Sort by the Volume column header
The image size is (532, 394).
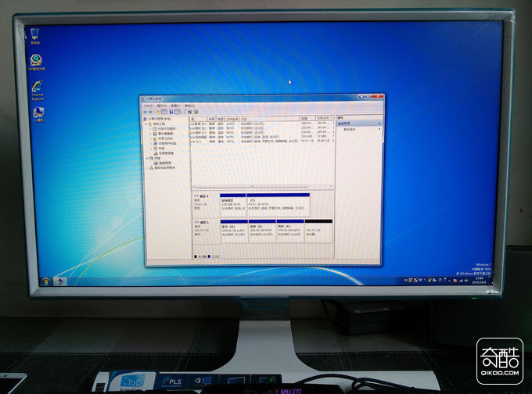coord(198,119)
